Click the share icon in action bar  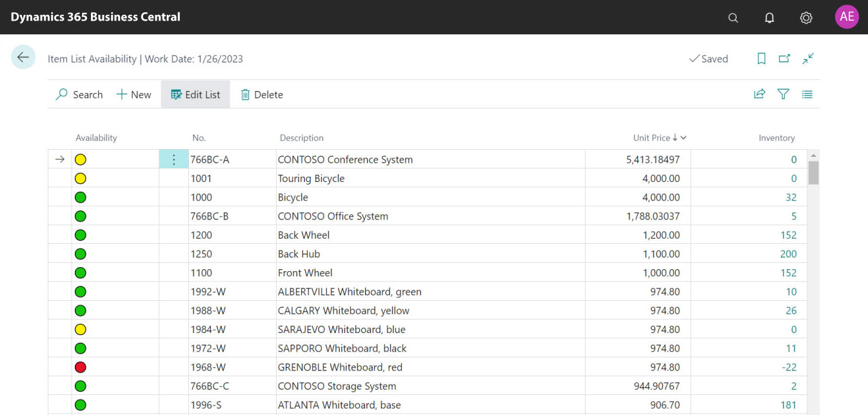[x=760, y=94]
